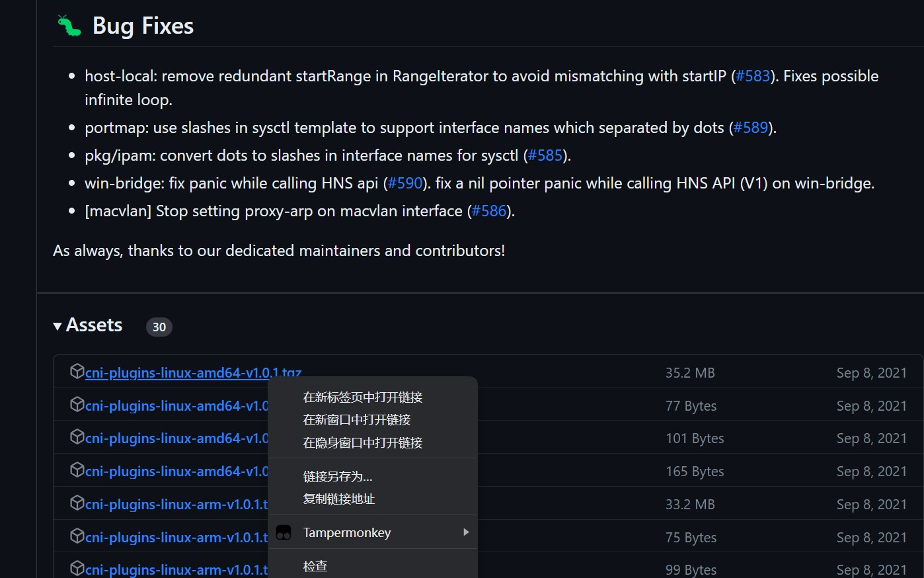The image size is (924, 578).
Task: Open cni-plugins-linux-arm link in 99 Bytes row
Action: (x=176, y=570)
